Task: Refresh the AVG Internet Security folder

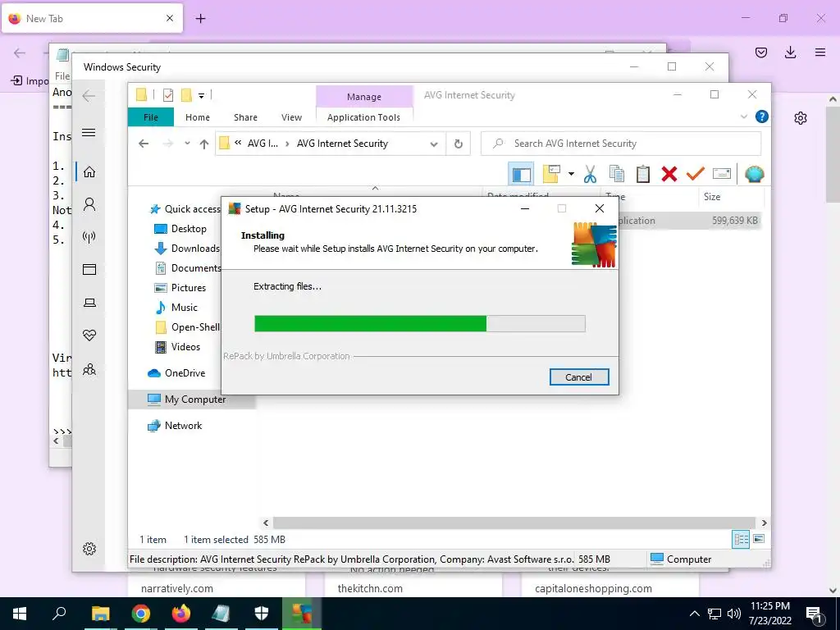Action: coord(458,144)
